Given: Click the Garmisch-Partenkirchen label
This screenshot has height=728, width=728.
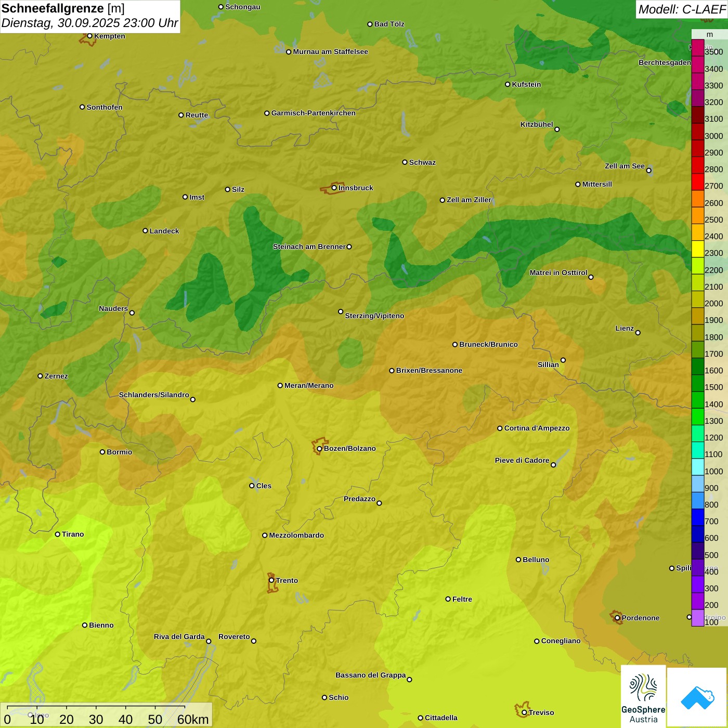Looking at the screenshot, I should [314, 113].
